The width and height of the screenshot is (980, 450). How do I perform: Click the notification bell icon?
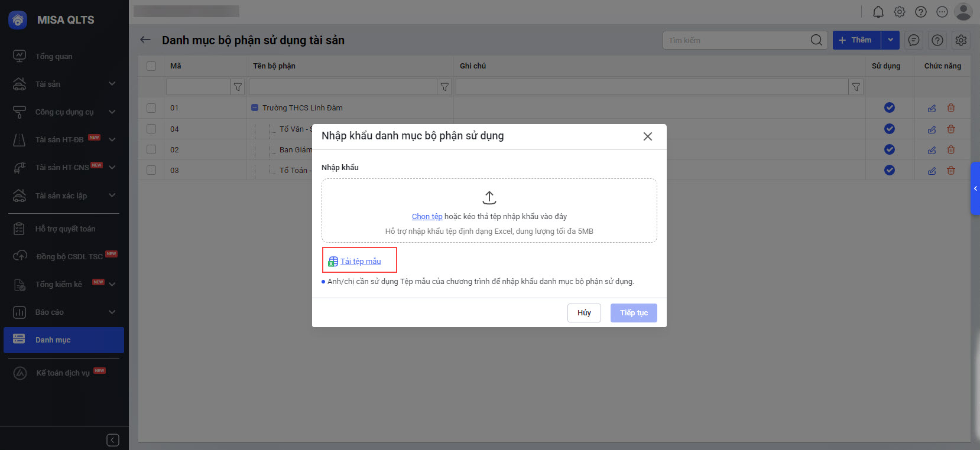point(878,12)
